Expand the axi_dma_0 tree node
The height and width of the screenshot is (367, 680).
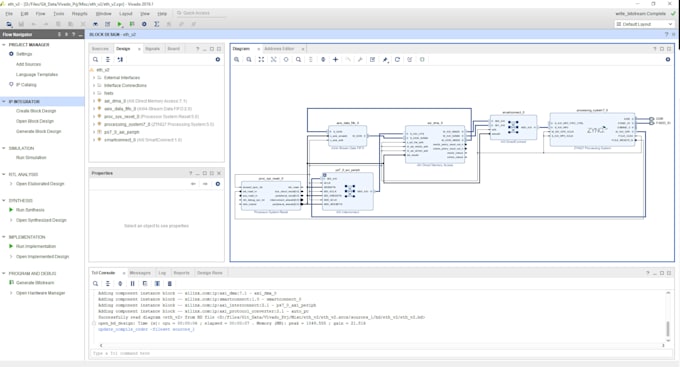tap(94, 101)
